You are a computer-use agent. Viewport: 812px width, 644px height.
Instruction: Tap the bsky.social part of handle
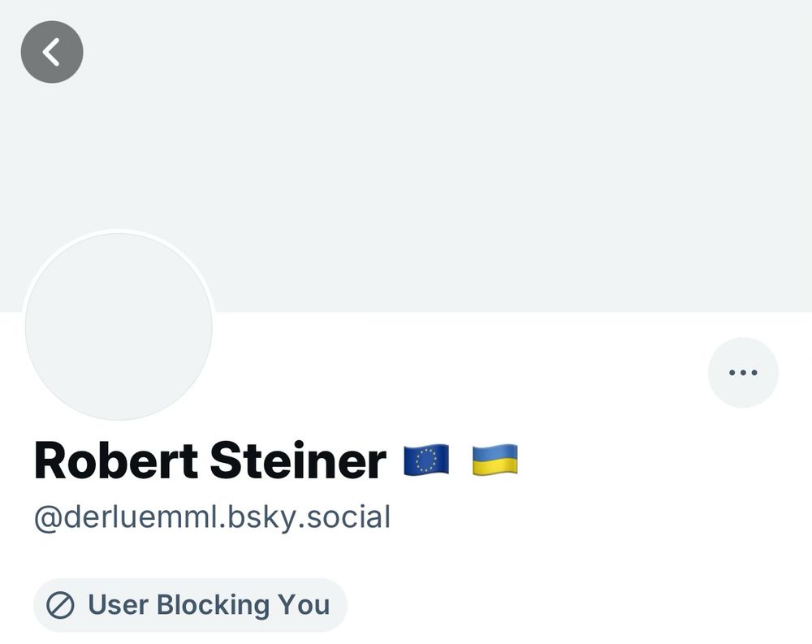(x=309, y=517)
